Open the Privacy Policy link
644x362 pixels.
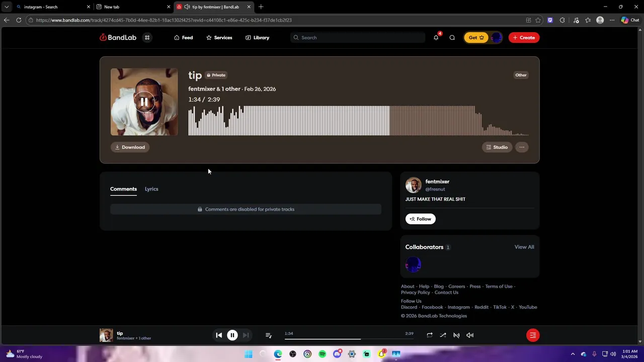click(415, 293)
